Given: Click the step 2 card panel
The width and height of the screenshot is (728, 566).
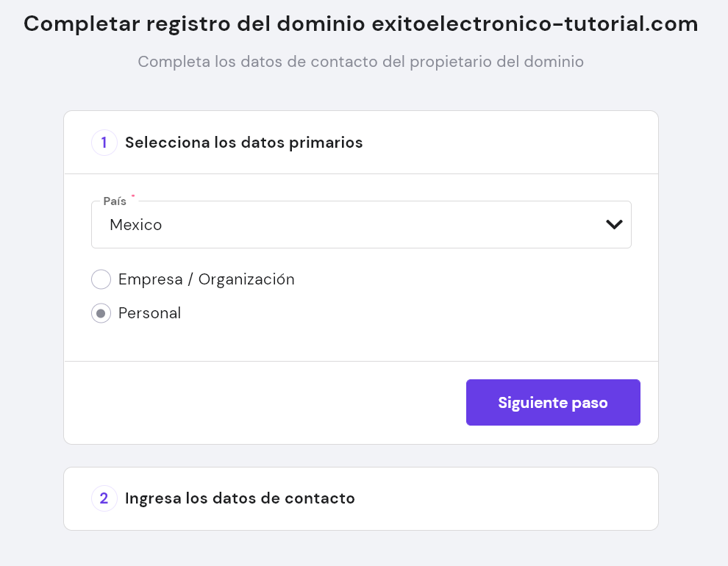Looking at the screenshot, I should click(x=361, y=498).
